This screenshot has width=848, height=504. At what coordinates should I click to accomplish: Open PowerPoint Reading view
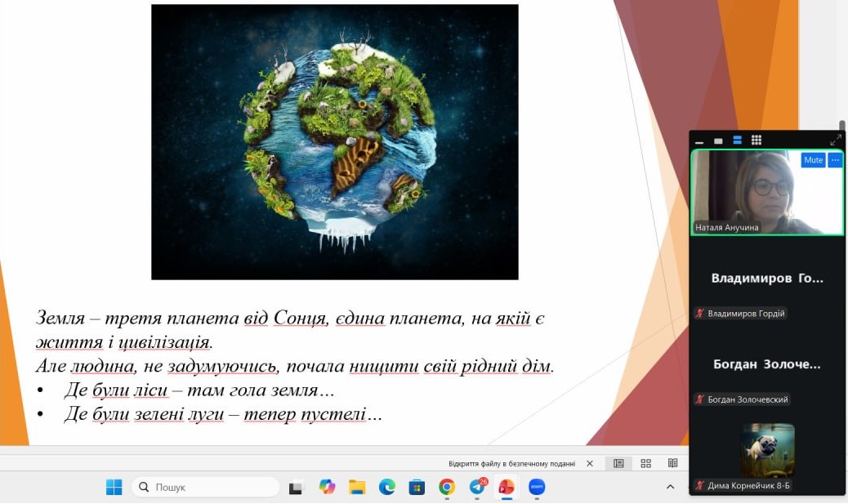pyautogui.click(x=672, y=463)
